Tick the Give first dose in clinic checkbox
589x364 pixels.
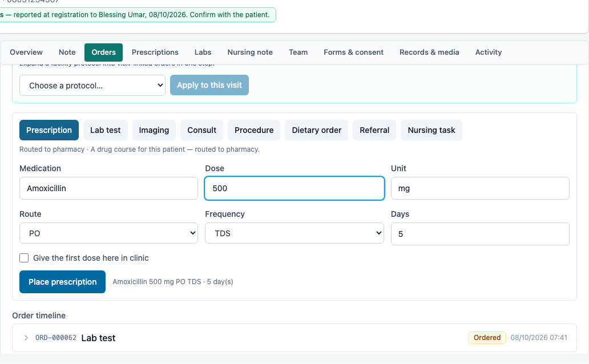tap(24, 258)
